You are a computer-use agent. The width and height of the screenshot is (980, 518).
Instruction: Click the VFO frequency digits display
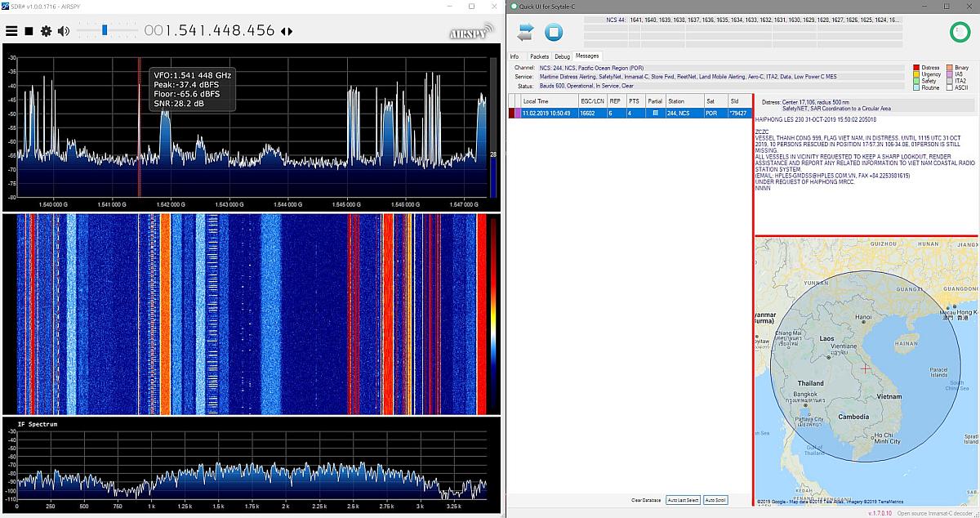click(x=210, y=30)
